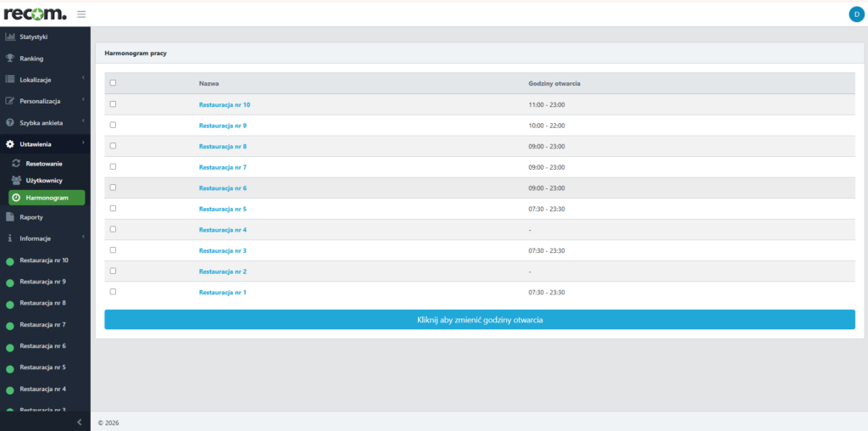Viewport: 868px width, 431px height.
Task: Click the Kliknij aby zmienić godziny otwarcia button
Action: [x=479, y=320]
